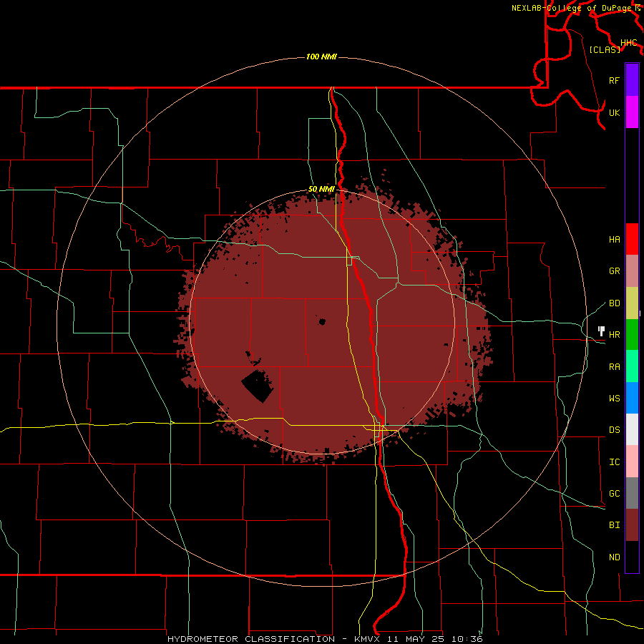This screenshot has width=644, height=644.
Task: Click the RA legend label
Action: [614, 366]
